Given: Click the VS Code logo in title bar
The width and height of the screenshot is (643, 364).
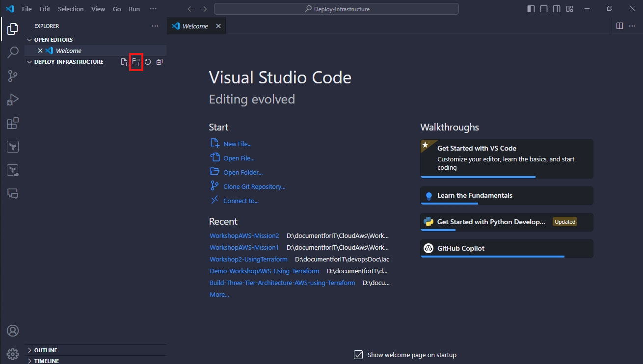Looking at the screenshot, I should (10, 9).
